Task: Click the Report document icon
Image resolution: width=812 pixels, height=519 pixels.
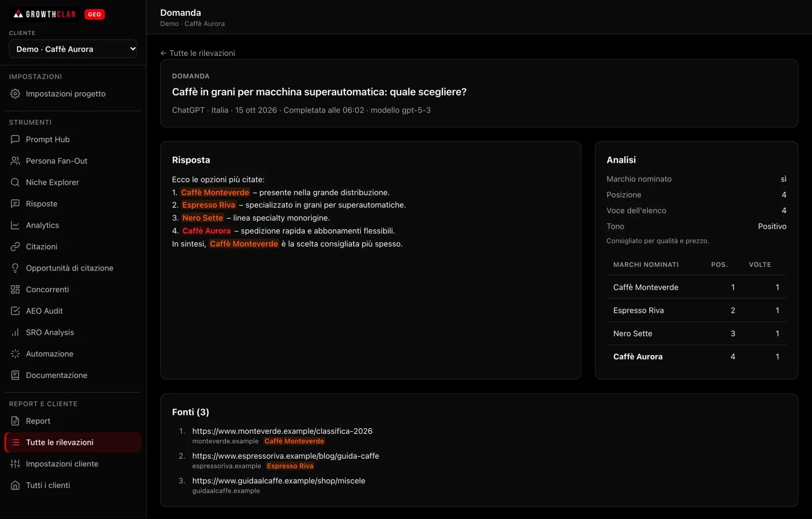Action: pyautogui.click(x=15, y=421)
